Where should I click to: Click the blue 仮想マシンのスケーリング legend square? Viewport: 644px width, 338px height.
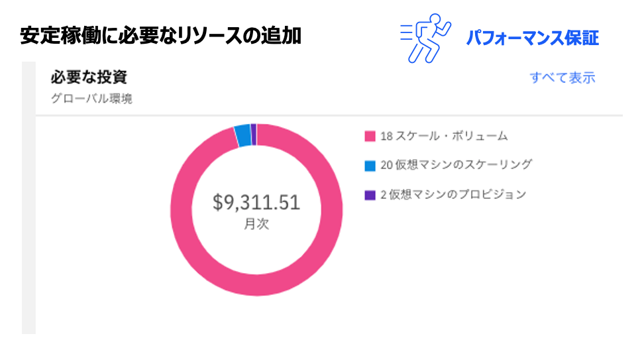(x=370, y=165)
